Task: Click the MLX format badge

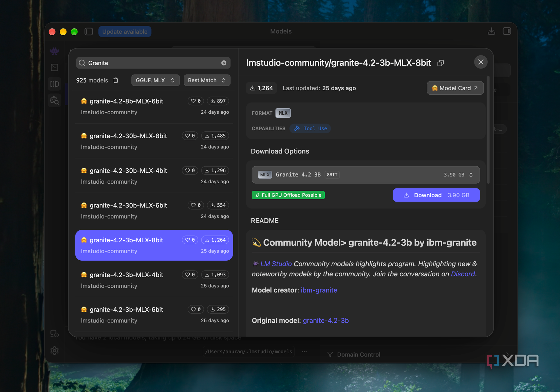Action: tap(283, 113)
